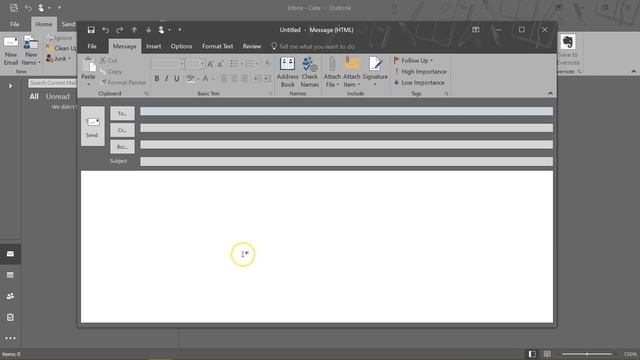This screenshot has height=360, width=640.
Task: Click New Items in main Outlook window
Action: point(31,51)
